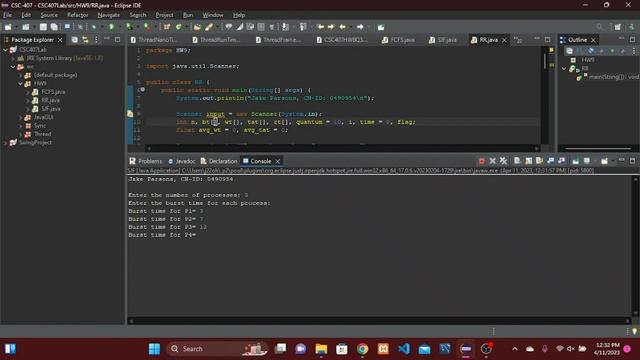This screenshot has height=360, width=640.
Task: Select SJF.java in Package Explorer
Action: pyautogui.click(x=51, y=109)
